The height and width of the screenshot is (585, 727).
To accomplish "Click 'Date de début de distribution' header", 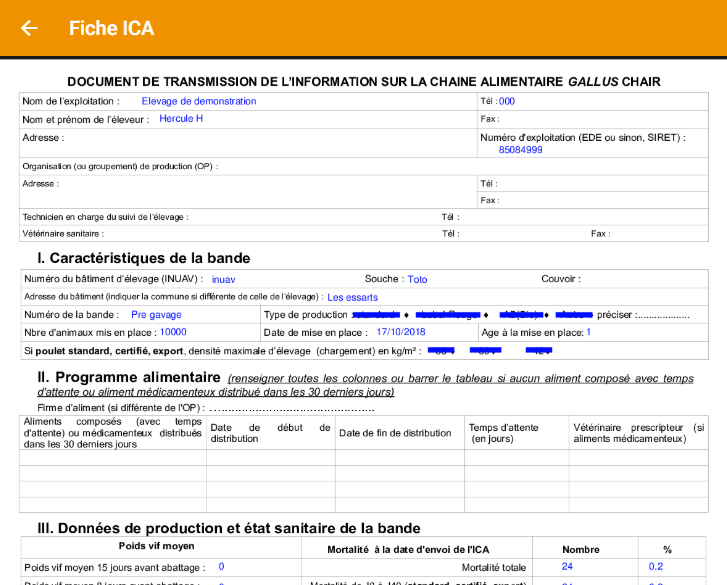I will point(270,433).
